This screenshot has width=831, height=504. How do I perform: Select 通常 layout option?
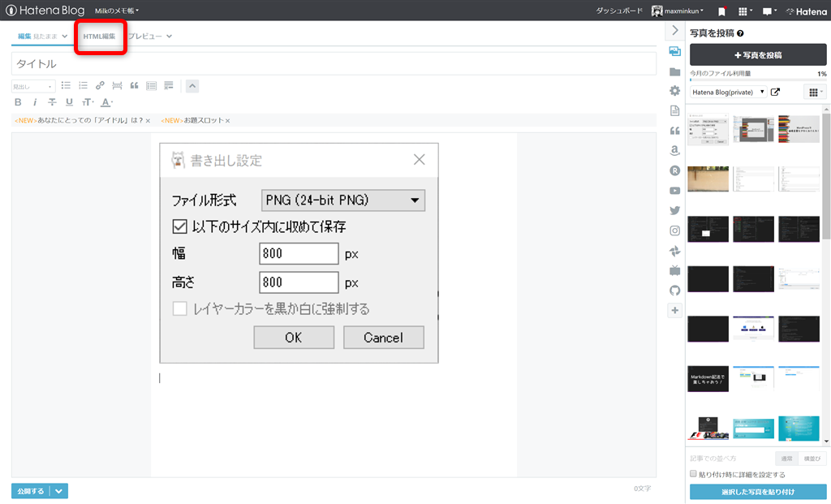[x=786, y=459]
